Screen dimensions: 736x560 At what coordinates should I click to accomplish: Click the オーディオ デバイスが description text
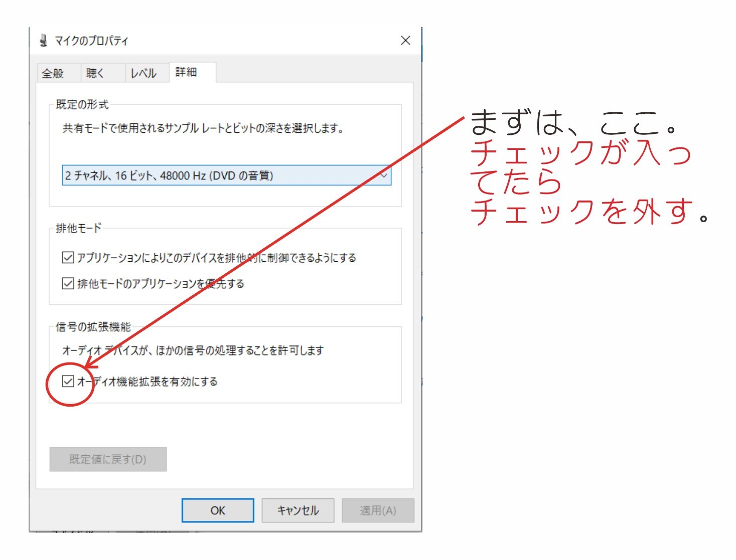193,350
